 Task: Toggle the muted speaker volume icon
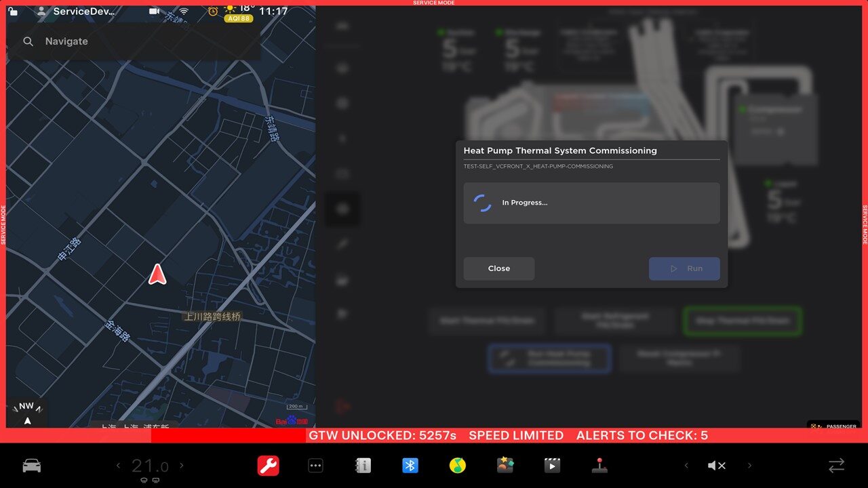coord(717,466)
